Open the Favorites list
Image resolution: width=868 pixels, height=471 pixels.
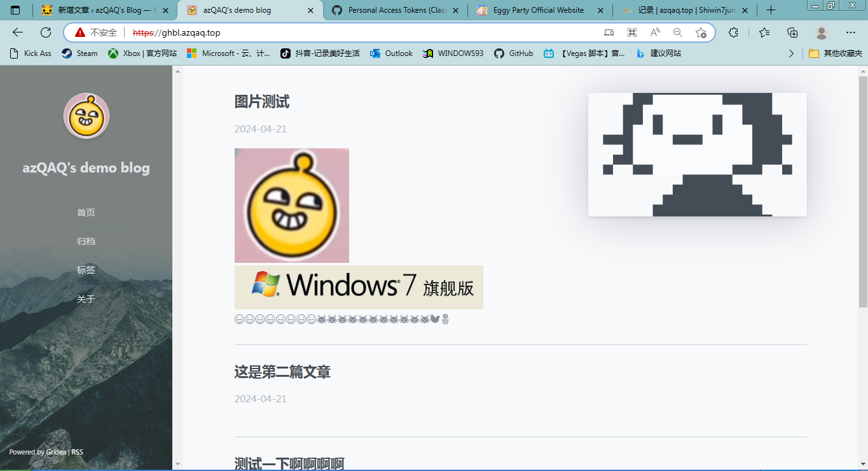pos(764,32)
